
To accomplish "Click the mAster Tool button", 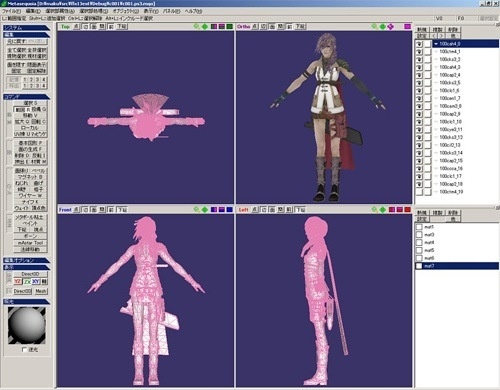I will coord(30,243).
